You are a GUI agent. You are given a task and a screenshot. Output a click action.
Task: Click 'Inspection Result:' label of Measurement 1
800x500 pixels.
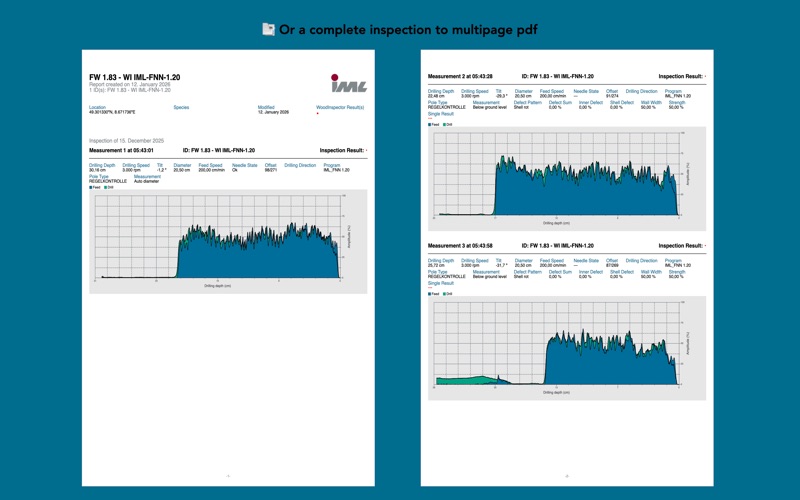341,151
